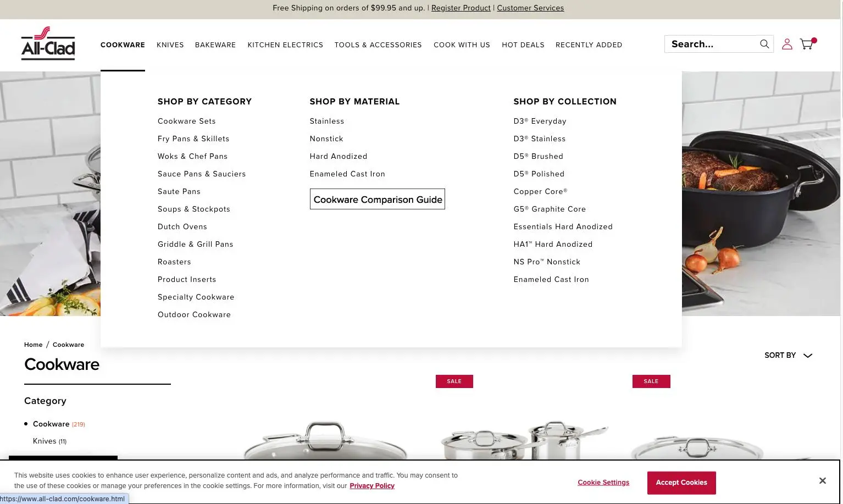Image resolution: width=843 pixels, height=504 pixels.
Task: Expand the SORT BY dropdown
Action: tap(789, 355)
